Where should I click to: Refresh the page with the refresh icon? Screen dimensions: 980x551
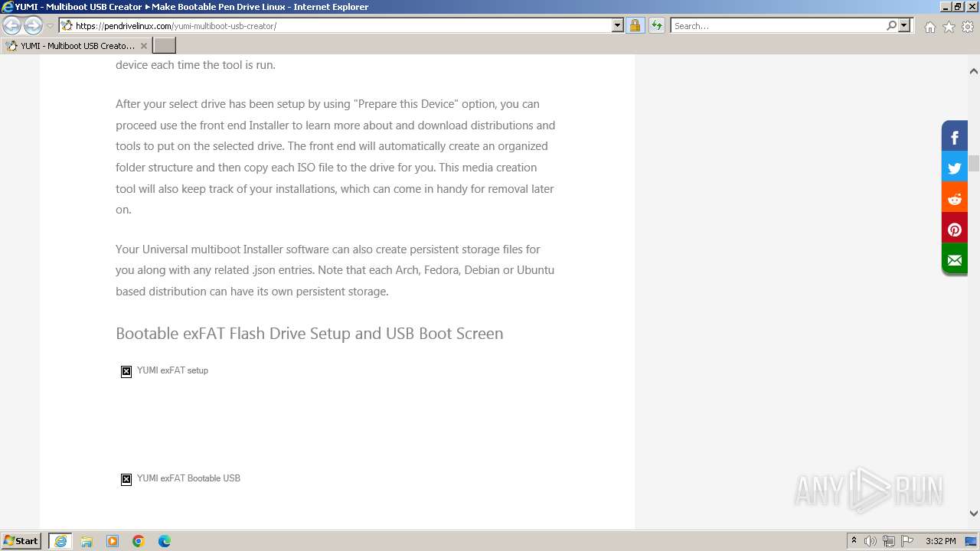657,25
